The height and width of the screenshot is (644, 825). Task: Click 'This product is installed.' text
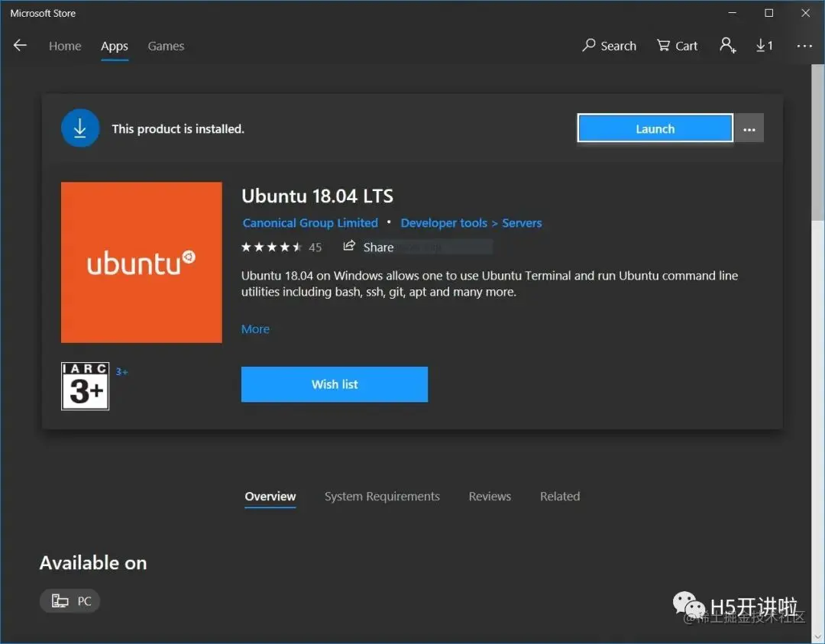(x=178, y=129)
